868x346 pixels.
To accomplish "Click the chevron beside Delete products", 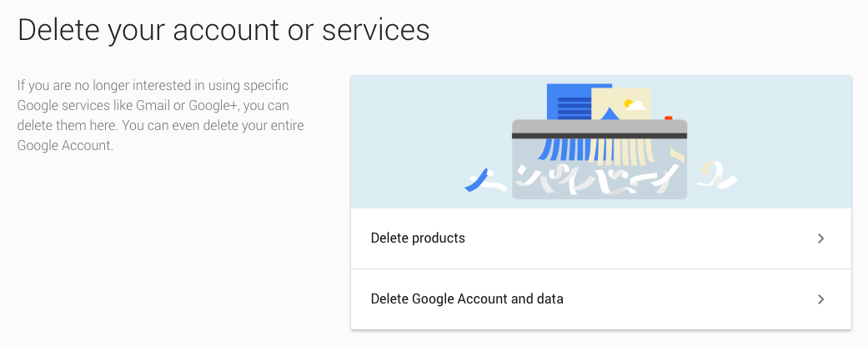I will [x=820, y=238].
